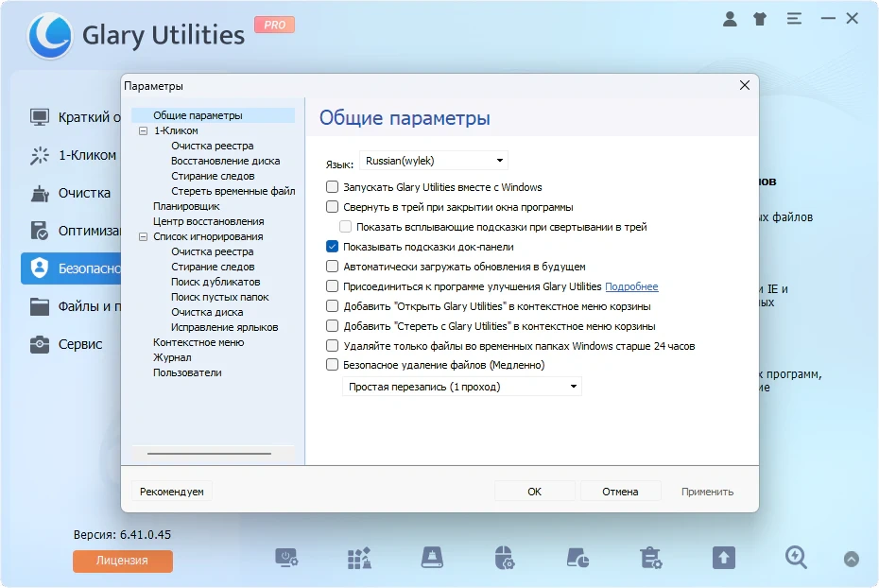Enable Удаляйте только файлы старше 24 часов

click(x=333, y=346)
